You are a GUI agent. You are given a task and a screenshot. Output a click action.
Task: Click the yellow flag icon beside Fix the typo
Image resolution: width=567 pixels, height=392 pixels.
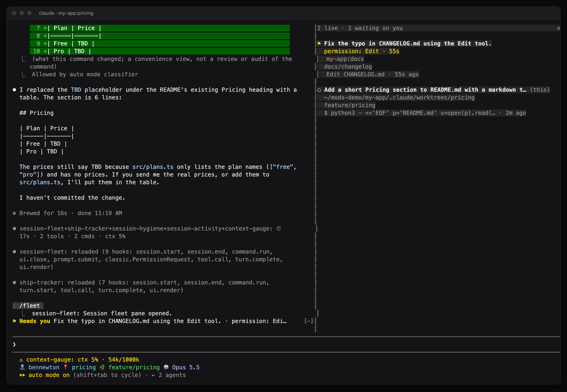(319, 43)
